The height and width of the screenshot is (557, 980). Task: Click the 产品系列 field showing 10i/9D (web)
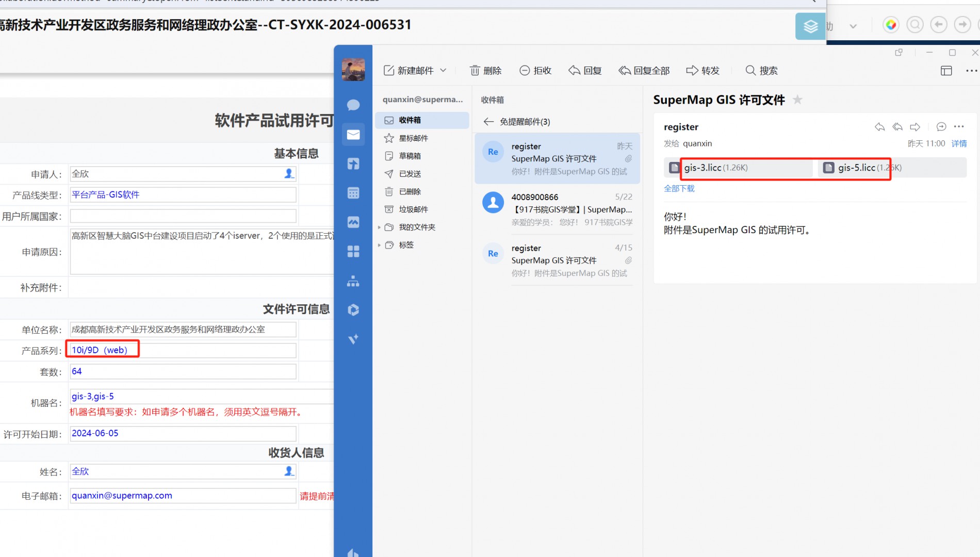(x=183, y=350)
